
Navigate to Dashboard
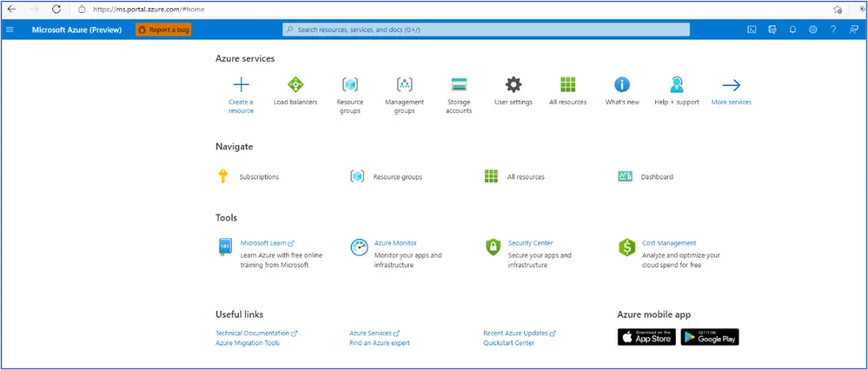(656, 176)
